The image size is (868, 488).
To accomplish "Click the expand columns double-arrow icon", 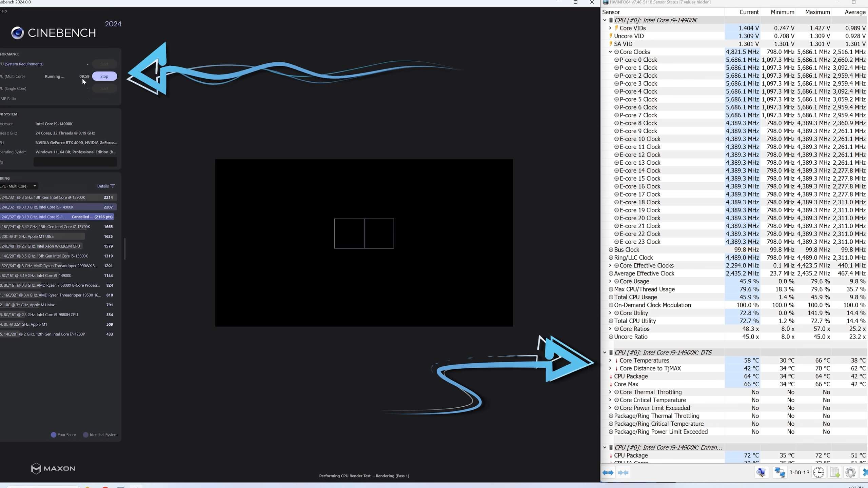I will (608, 472).
